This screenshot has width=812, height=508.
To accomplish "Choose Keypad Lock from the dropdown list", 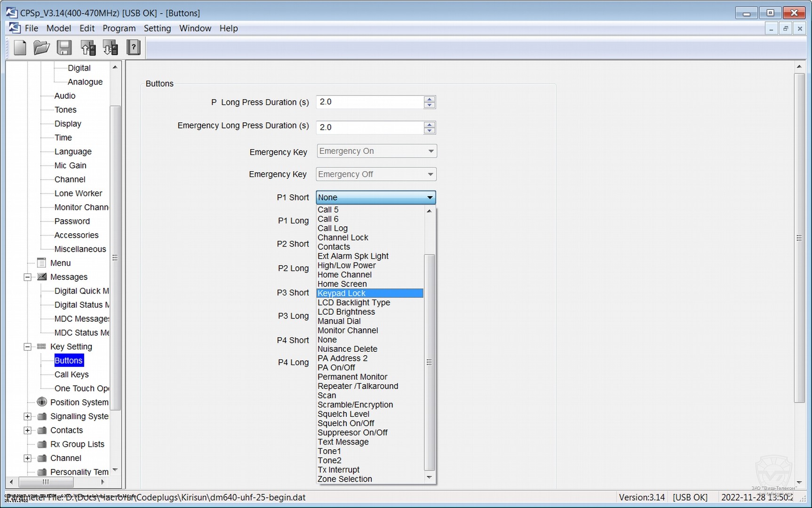I will (342, 294).
